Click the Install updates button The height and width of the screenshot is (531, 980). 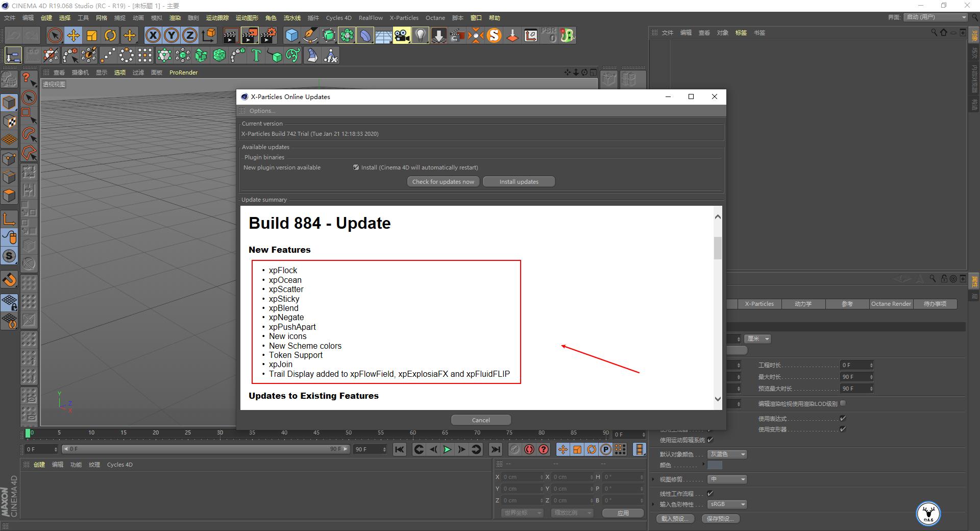[x=519, y=182]
